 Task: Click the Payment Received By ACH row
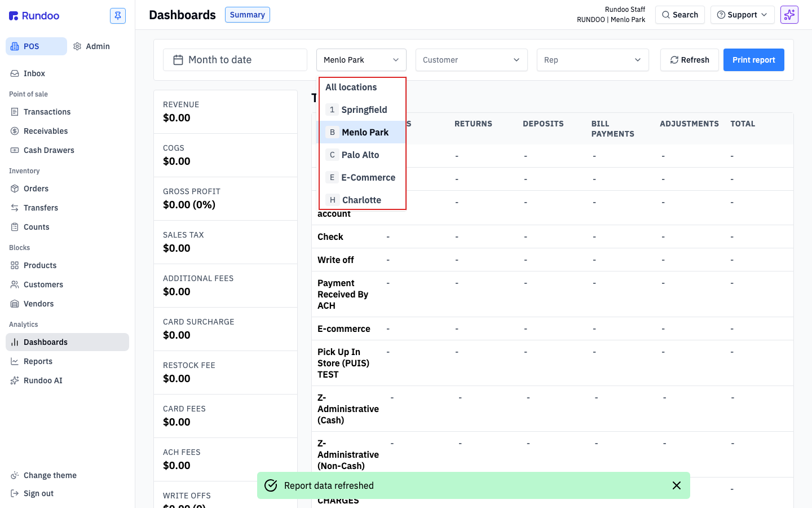pos(553,294)
